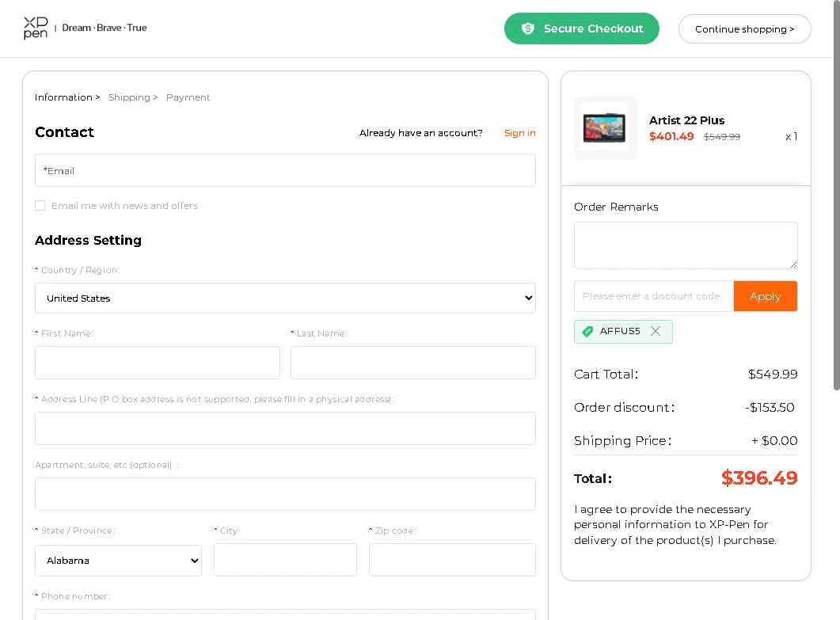Open the Country / Region dropdown
The width and height of the screenshot is (840, 620).
(285, 298)
